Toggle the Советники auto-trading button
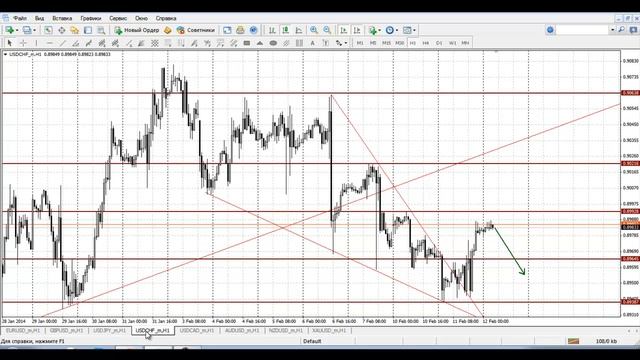This screenshot has width=640, height=360. pos(196,30)
